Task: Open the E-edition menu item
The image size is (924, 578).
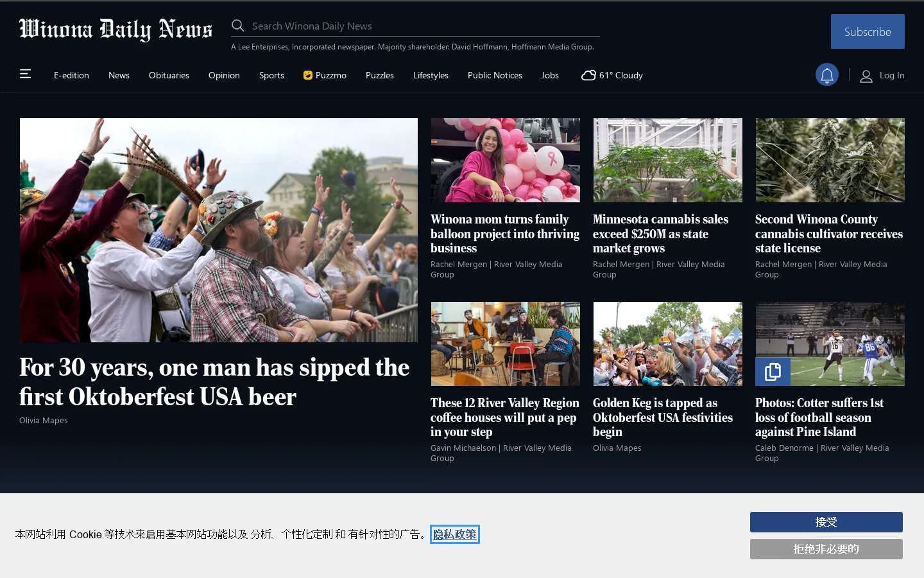Action: click(71, 75)
